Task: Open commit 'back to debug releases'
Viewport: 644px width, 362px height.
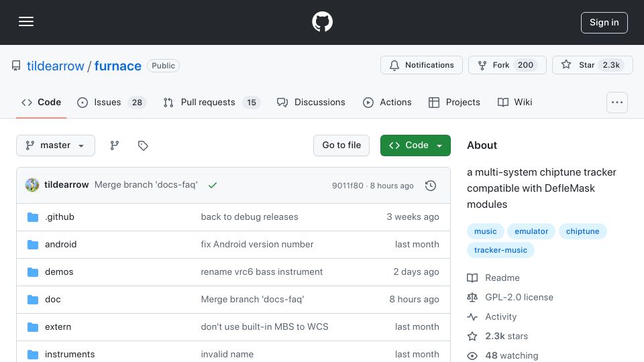Action: (x=250, y=217)
